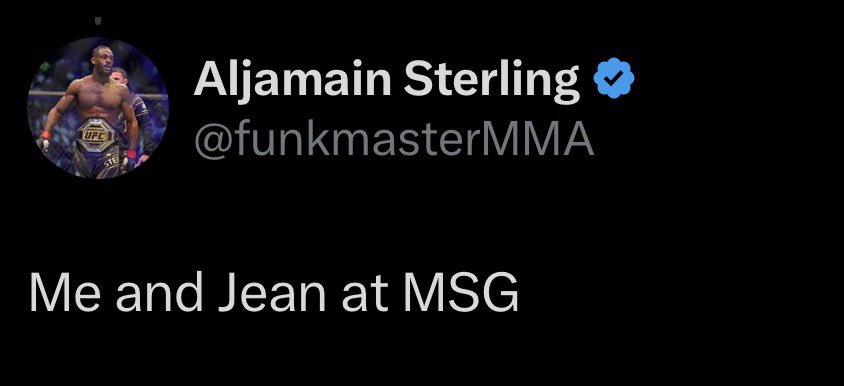Click the blue verified checkmark badge
The width and height of the screenshot is (844, 386).
pos(614,78)
